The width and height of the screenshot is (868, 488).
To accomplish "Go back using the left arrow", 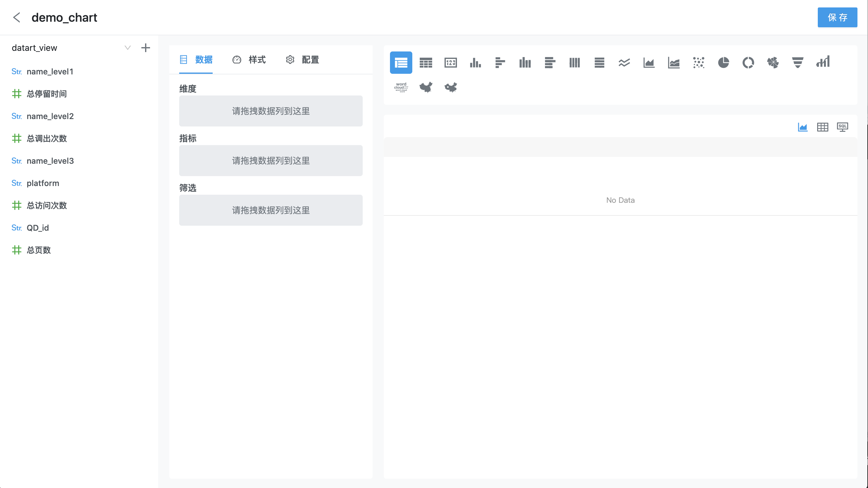I will tap(16, 17).
